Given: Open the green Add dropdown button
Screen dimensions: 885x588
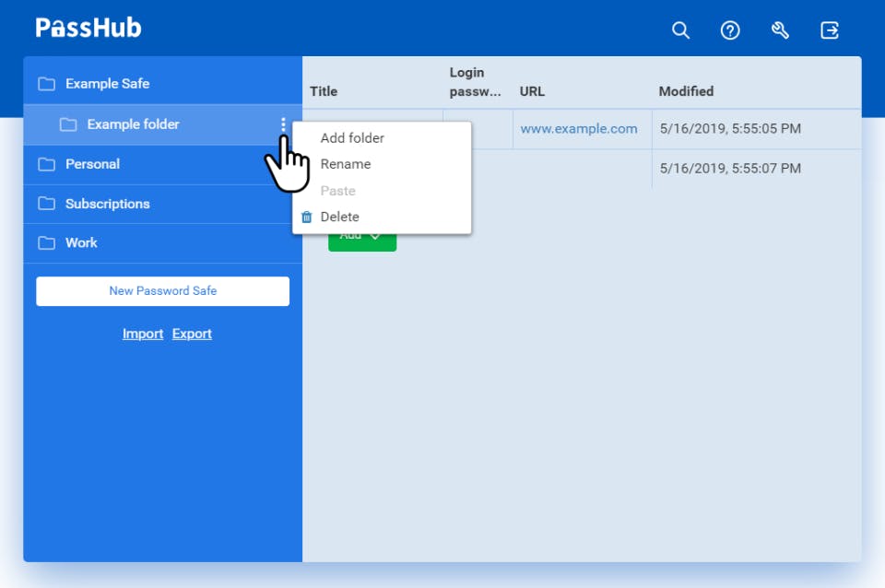Looking at the screenshot, I should pyautogui.click(x=361, y=242).
